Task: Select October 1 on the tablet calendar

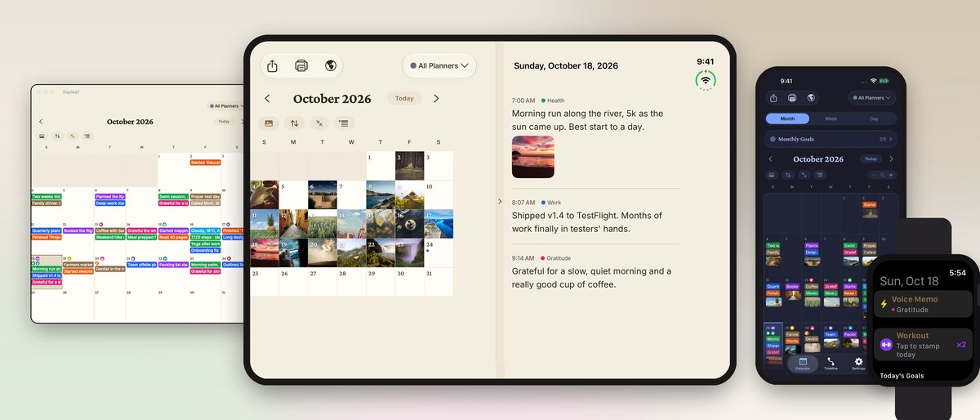Action: [x=381, y=166]
